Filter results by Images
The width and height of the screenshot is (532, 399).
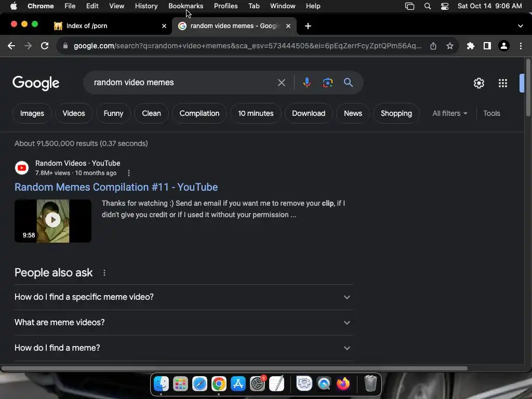click(32, 113)
